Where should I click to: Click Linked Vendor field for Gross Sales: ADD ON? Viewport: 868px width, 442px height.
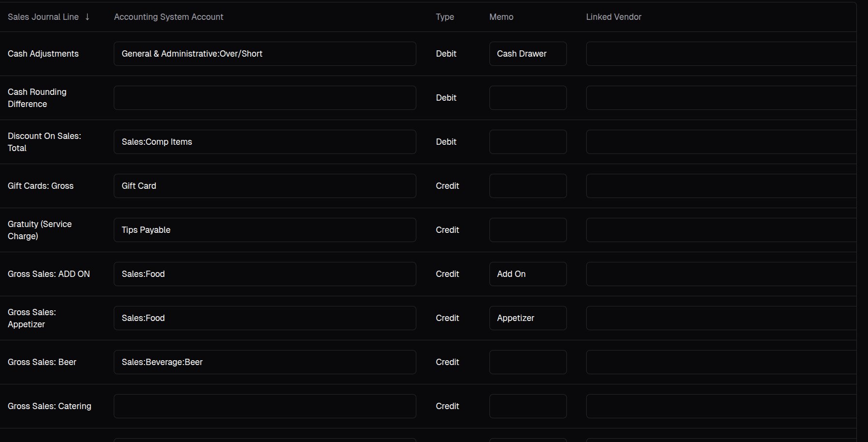tap(721, 274)
